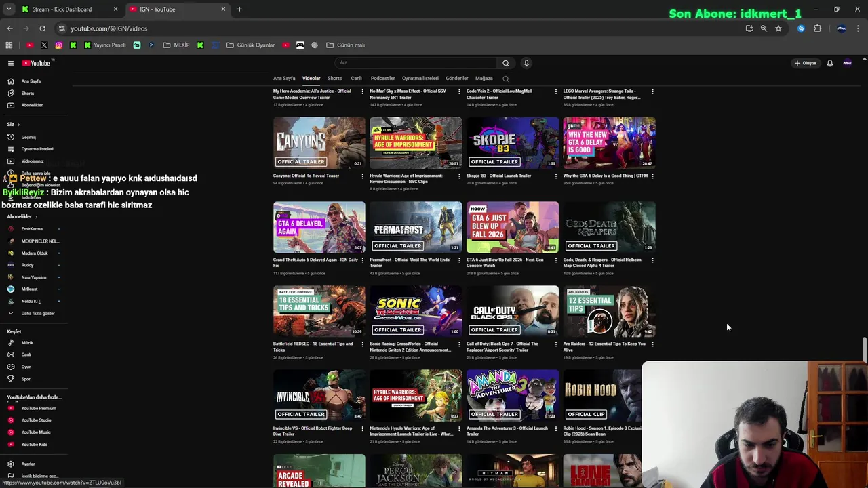Open 'GTA 6 Just Blew Up Fall 2026' title

coord(505,262)
